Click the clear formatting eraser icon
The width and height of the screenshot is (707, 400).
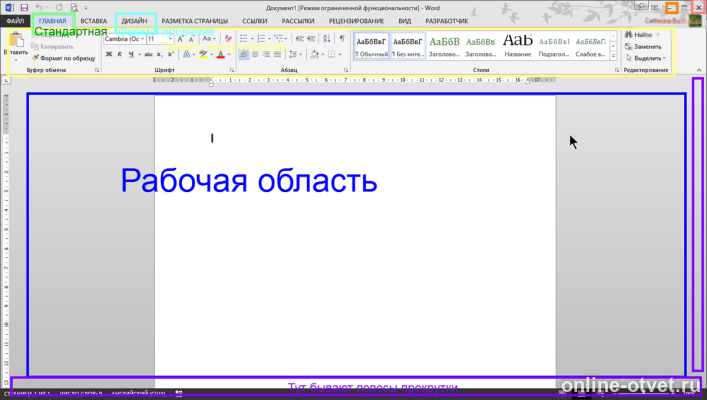pos(228,39)
